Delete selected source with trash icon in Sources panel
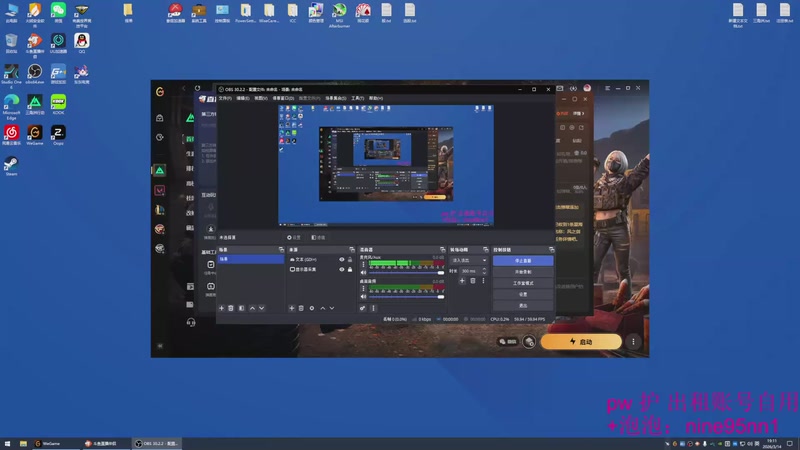 coord(301,308)
